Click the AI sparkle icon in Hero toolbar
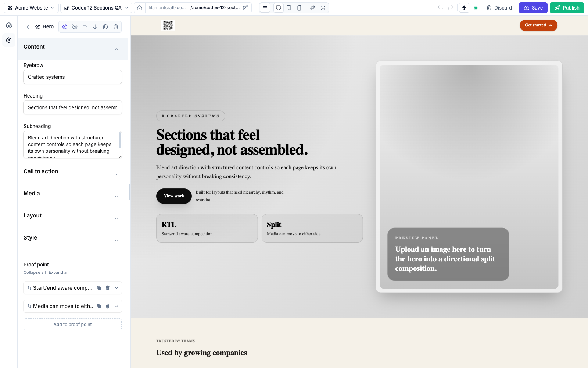The height and width of the screenshot is (368, 588). [64, 27]
